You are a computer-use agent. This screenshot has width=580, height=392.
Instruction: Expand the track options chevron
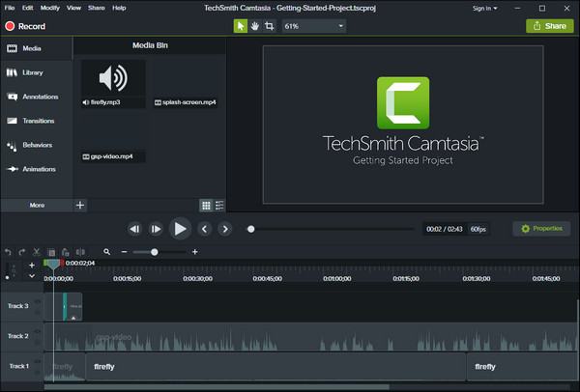[32, 276]
